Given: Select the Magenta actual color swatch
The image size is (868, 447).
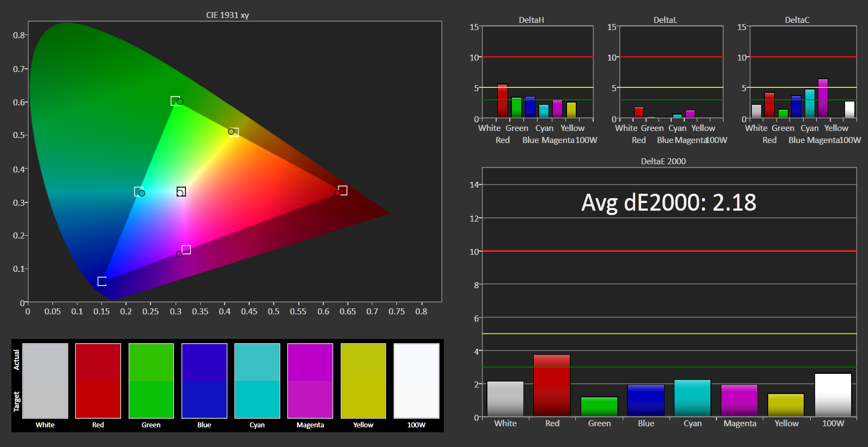Looking at the screenshot, I should click(x=310, y=362).
